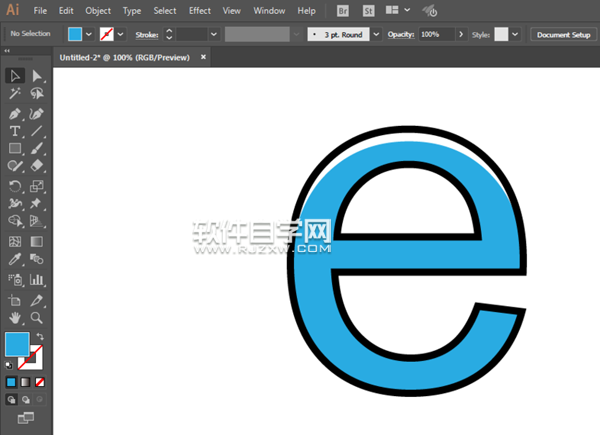
Task: Open the Help menu
Action: coord(307,11)
